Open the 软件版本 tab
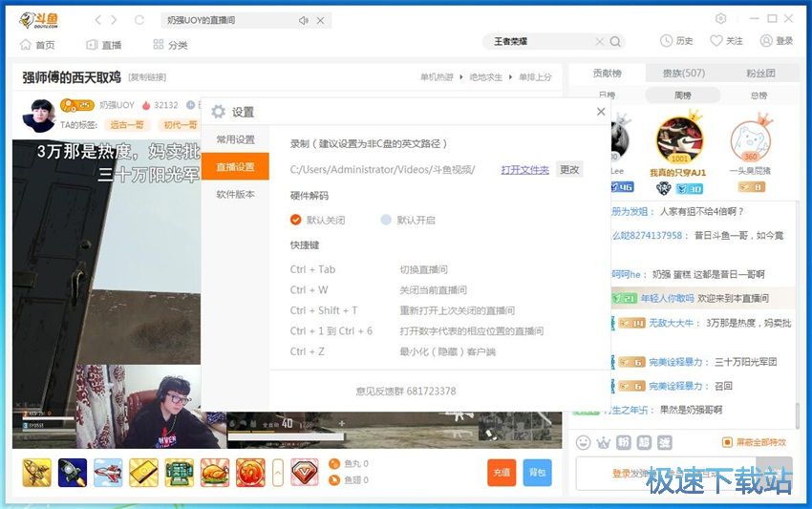 coord(235,194)
